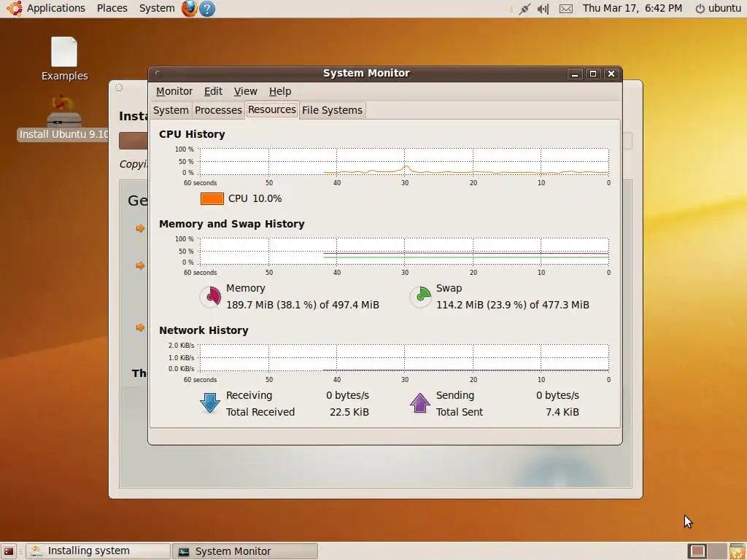Open the Edit menu in System Monitor
The height and width of the screenshot is (560, 747).
click(x=213, y=91)
